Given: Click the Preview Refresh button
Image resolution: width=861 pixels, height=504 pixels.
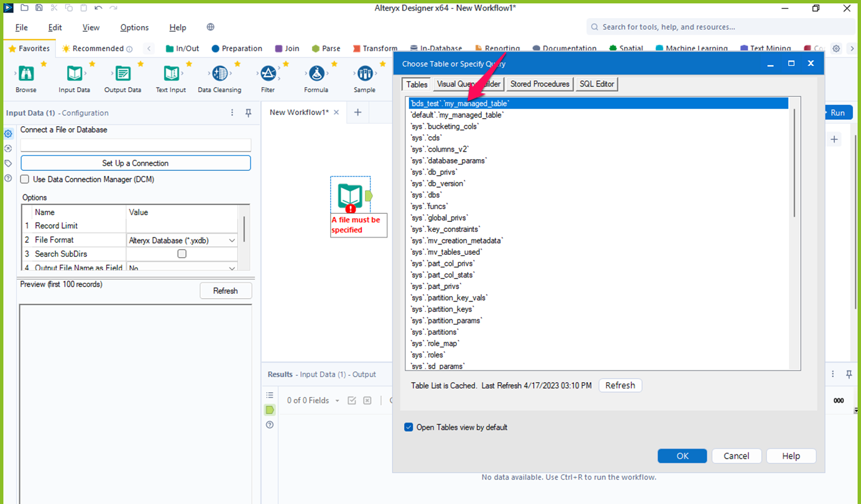Looking at the screenshot, I should 226,291.
